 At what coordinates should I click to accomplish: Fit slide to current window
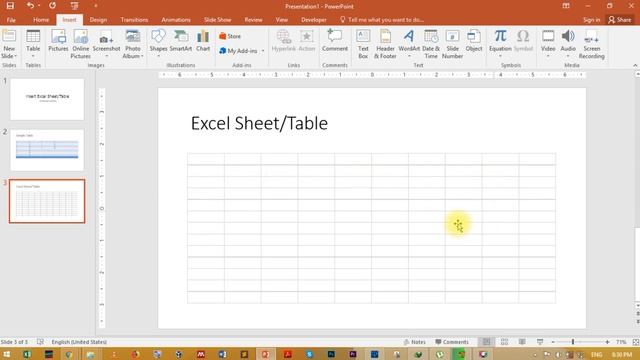pyautogui.click(x=636, y=342)
